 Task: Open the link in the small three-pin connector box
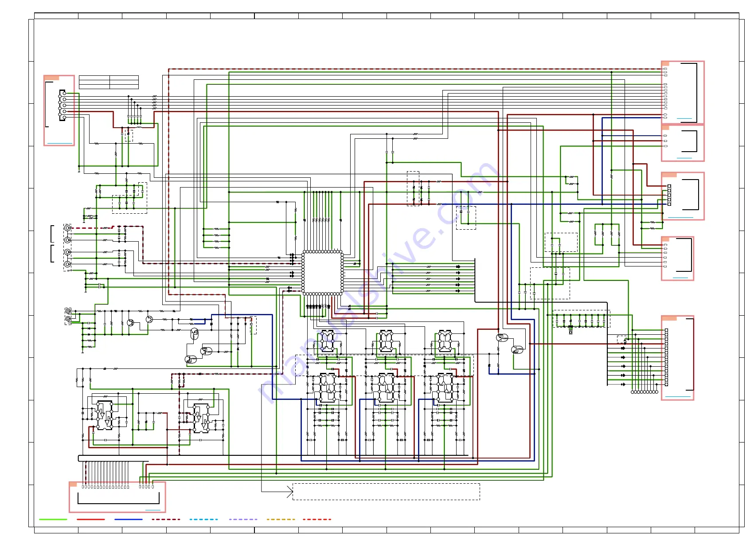tap(684, 158)
